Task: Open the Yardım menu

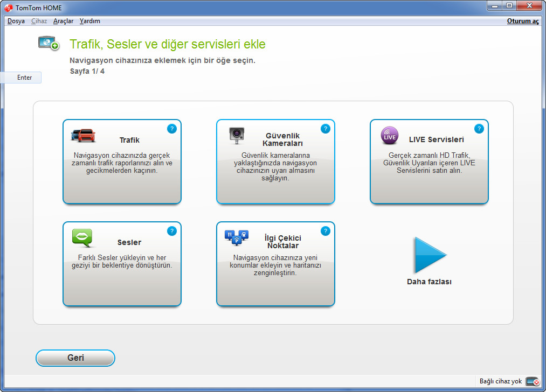Action: click(90, 21)
